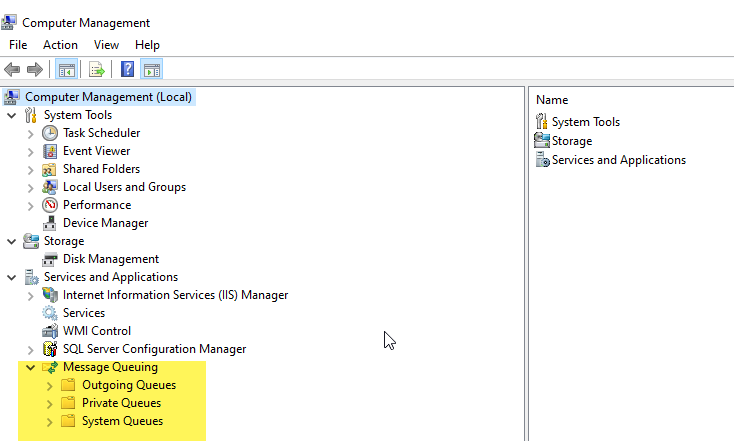Click the Forward arrow toolbar icon
This screenshot has height=441, width=734.
pos(35,70)
